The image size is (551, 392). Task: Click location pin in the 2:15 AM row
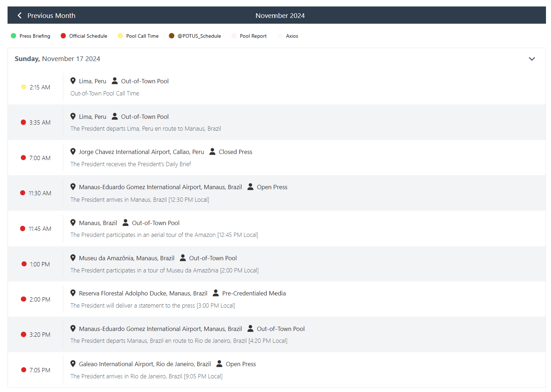[73, 81]
